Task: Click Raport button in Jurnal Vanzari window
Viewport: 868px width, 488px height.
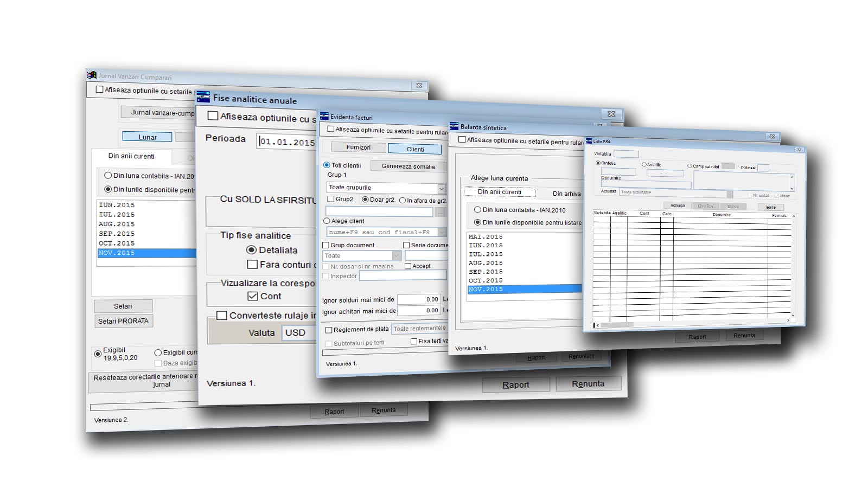Action: coord(334,412)
